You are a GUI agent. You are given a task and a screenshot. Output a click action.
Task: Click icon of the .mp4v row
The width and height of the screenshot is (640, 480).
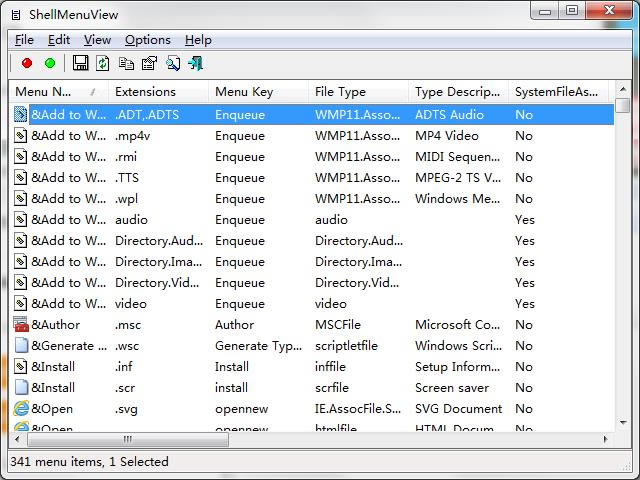20,136
